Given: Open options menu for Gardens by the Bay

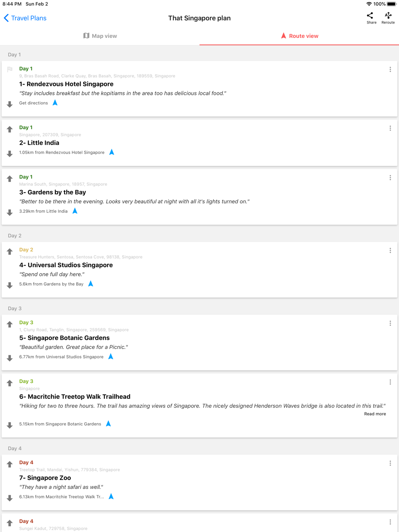Looking at the screenshot, I should [390, 178].
